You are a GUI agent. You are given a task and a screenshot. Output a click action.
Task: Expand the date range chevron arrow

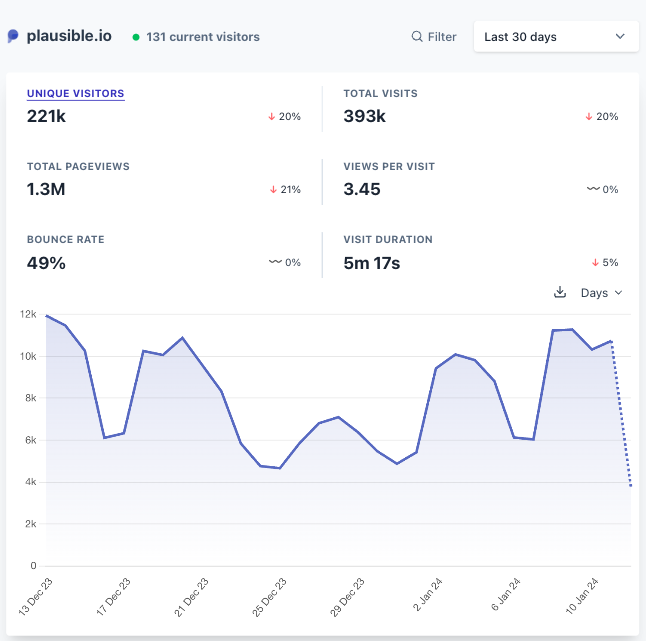tap(620, 36)
